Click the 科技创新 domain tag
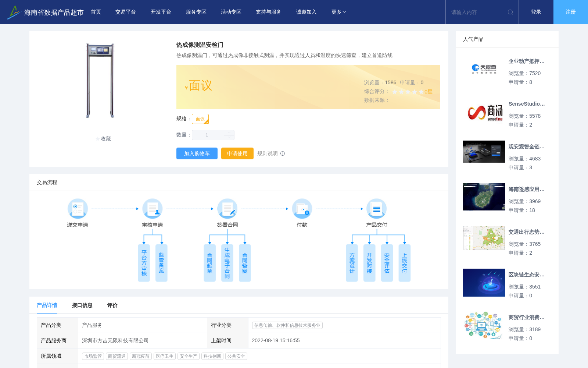The height and width of the screenshot is (368, 588). pos(212,356)
